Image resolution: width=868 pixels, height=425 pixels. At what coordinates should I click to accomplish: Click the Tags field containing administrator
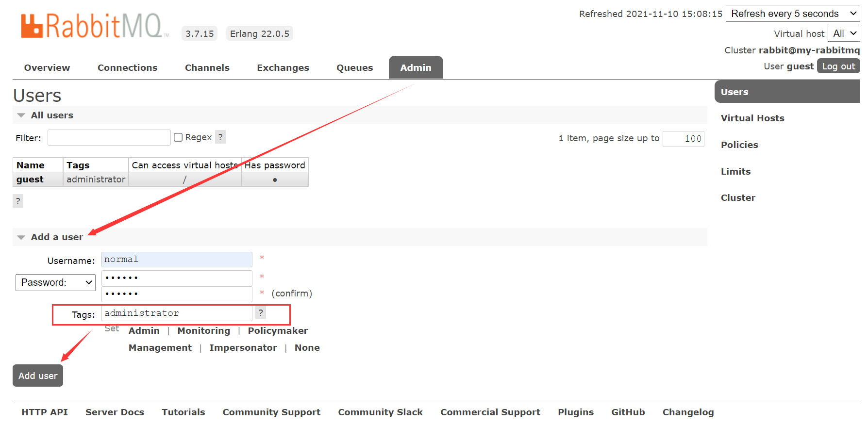pyautogui.click(x=177, y=313)
